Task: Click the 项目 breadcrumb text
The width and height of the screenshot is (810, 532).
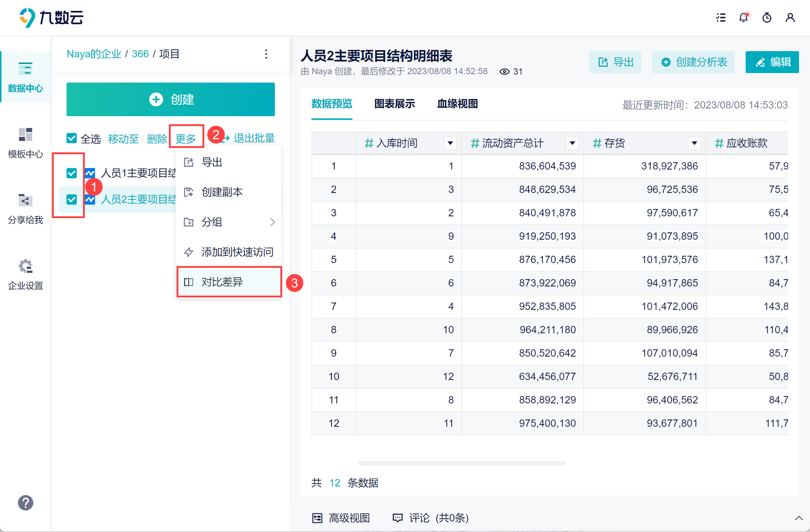Action: pos(169,54)
